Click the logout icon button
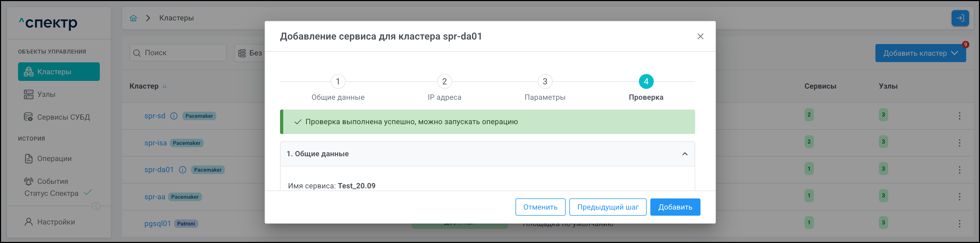 (960, 18)
